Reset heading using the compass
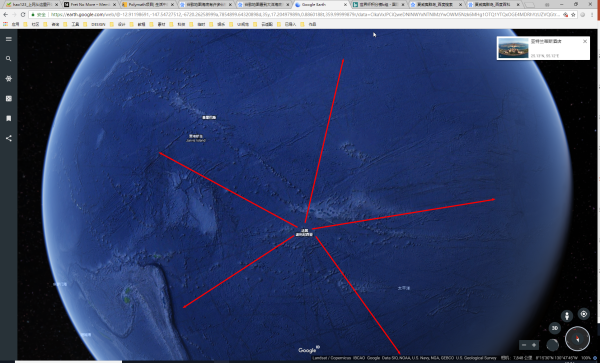This screenshot has height=363, width=600. click(x=577, y=339)
